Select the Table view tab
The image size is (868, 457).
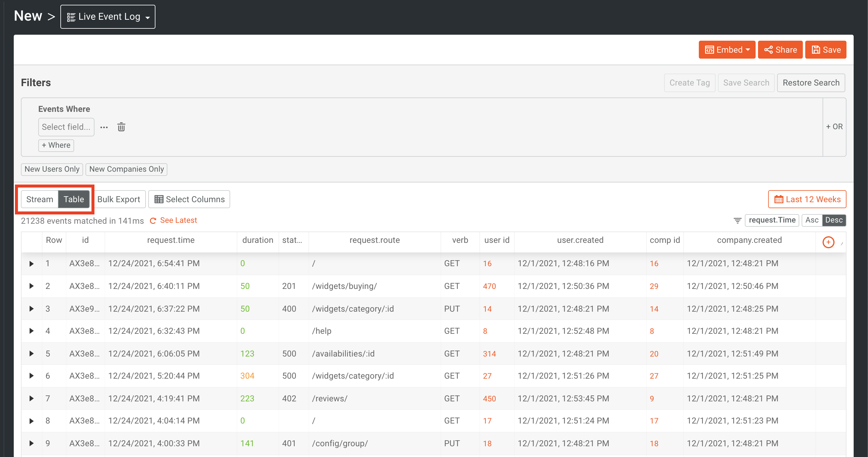(74, 199)
